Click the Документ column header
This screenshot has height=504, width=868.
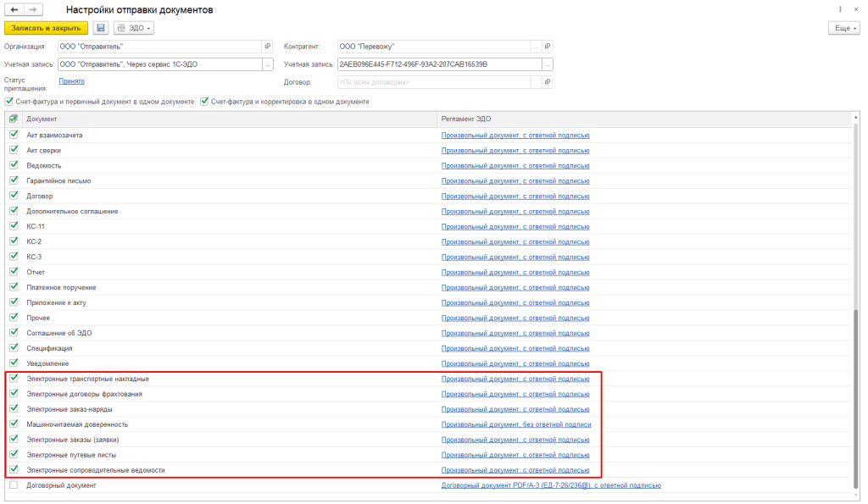coord(229,119)
